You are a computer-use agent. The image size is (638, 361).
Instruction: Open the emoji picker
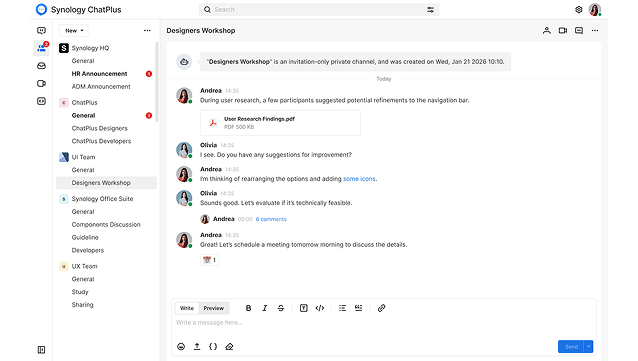point(181,346)
